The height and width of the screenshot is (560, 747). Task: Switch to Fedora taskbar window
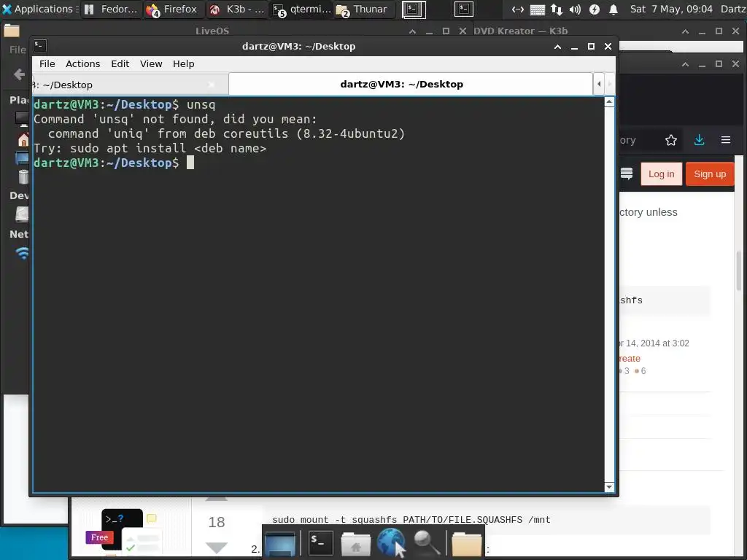click(x=112, y=9)
